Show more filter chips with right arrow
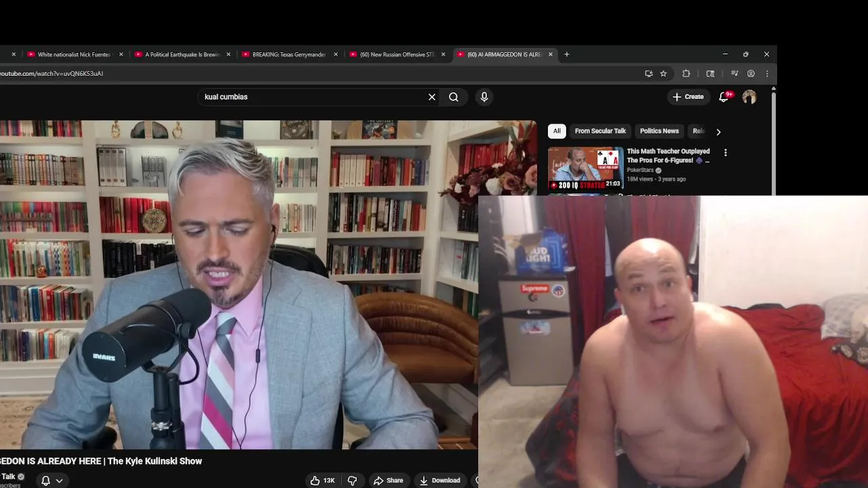This screenshot has height=488, width=868. click(718, 131)
